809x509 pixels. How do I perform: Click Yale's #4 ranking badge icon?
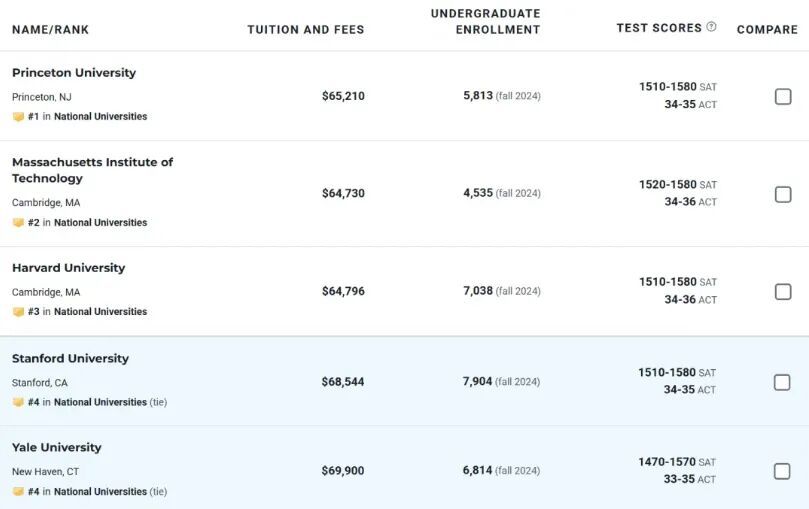pyautogui.click(x=18, y=492)
